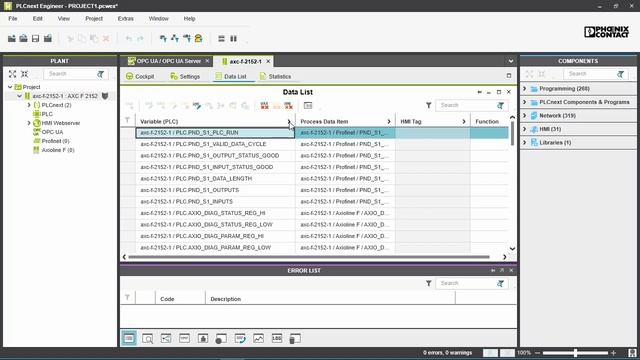
Task: Click the Open Project toolbar icon
Action: click(24, 38)
